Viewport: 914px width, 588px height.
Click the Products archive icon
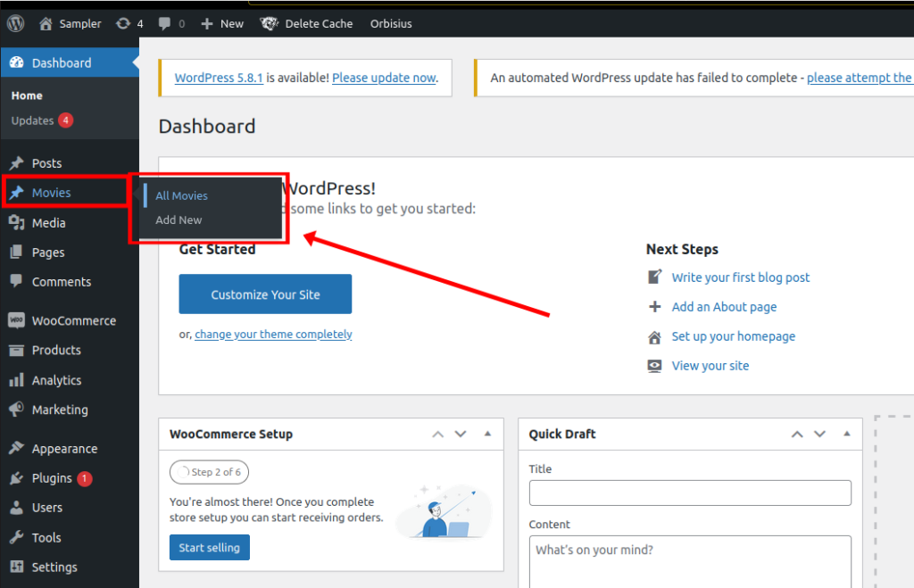pos(16,351)
